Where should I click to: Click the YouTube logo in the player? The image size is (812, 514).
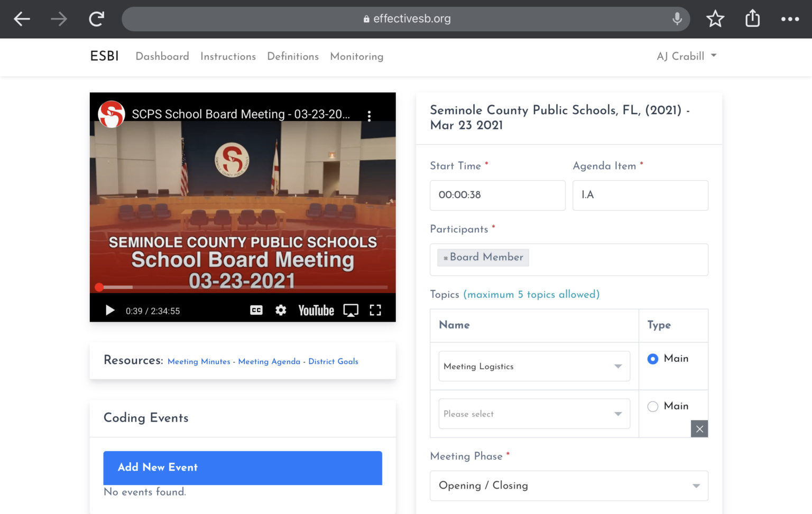click(316, 311)
